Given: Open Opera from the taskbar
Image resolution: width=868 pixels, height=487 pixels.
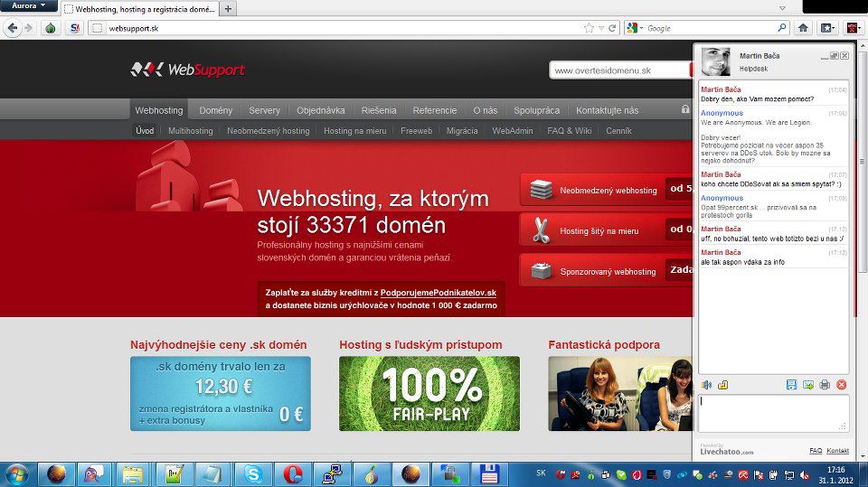Looking at the screenshot, I should (292, 474).
